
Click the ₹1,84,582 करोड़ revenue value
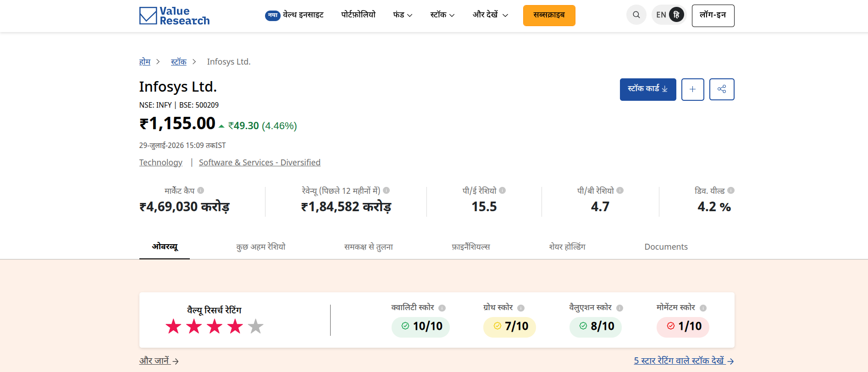tap(346, 207)
